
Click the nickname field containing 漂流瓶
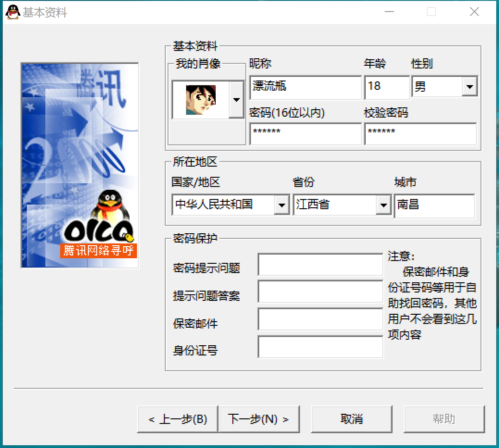[x=306, y=87]
